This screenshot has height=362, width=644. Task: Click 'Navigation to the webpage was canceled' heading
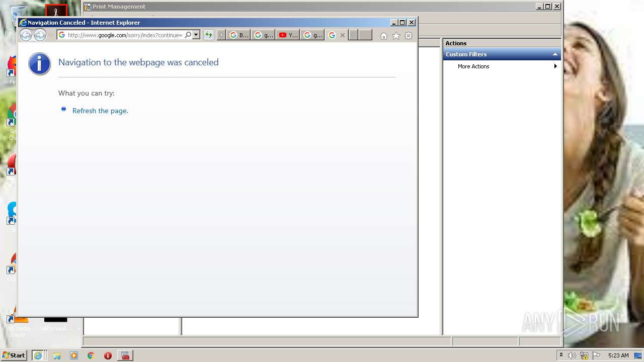pos(138,62)
